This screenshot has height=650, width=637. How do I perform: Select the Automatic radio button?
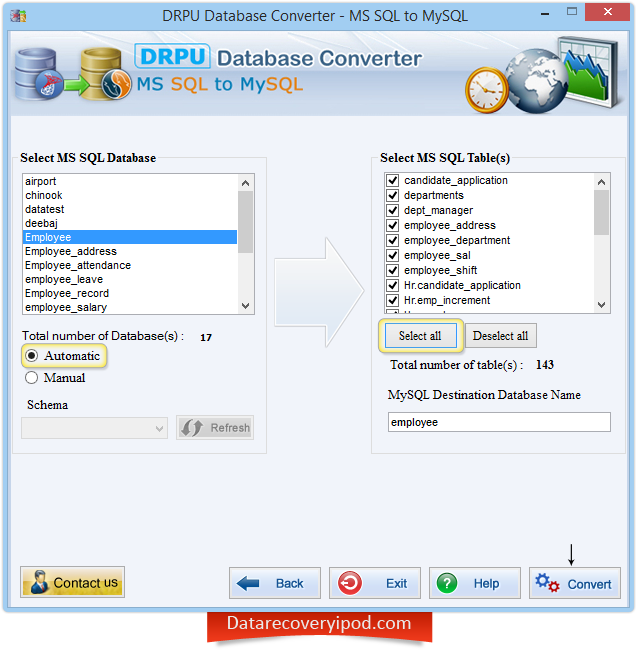coord(31,356)
